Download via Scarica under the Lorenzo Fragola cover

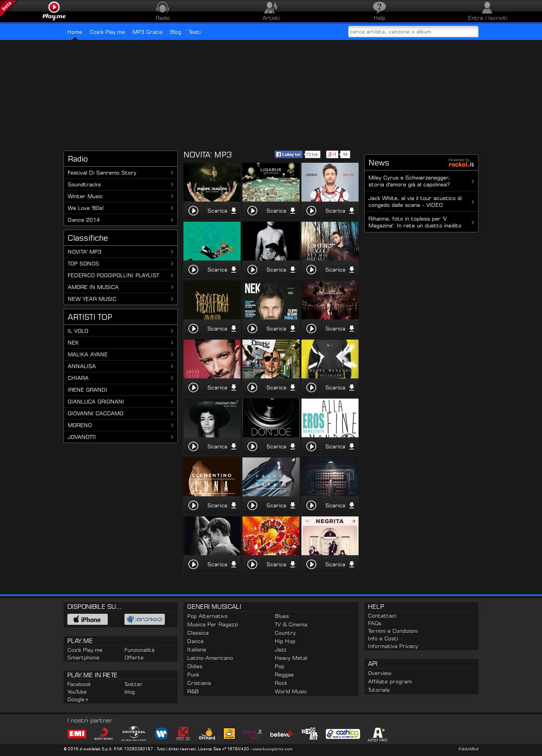pyautogui.click(x=340, y=270)
